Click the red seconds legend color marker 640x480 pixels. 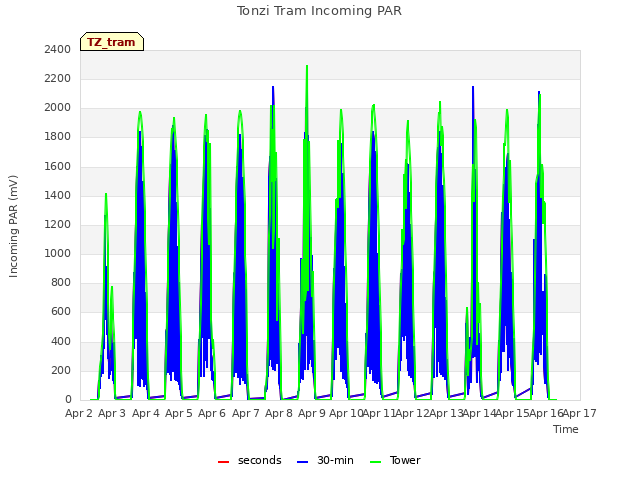tap(223, 462)
